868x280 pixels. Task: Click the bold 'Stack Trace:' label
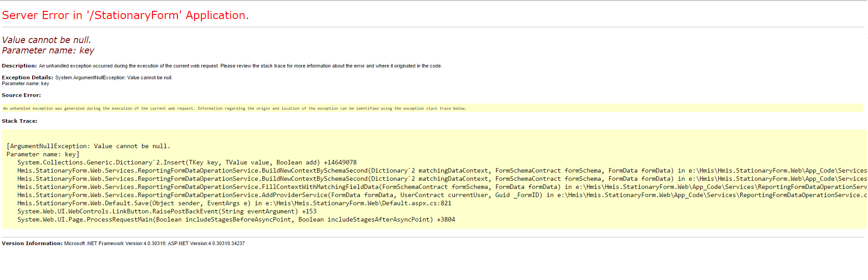coord(19,121)
